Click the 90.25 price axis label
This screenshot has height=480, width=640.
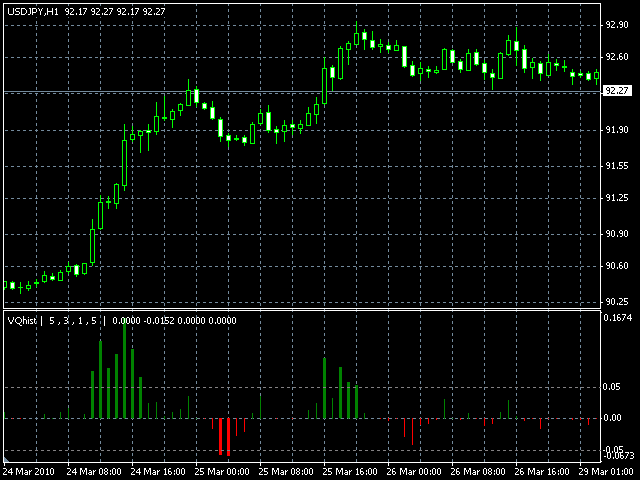click(x=617, y=302)
